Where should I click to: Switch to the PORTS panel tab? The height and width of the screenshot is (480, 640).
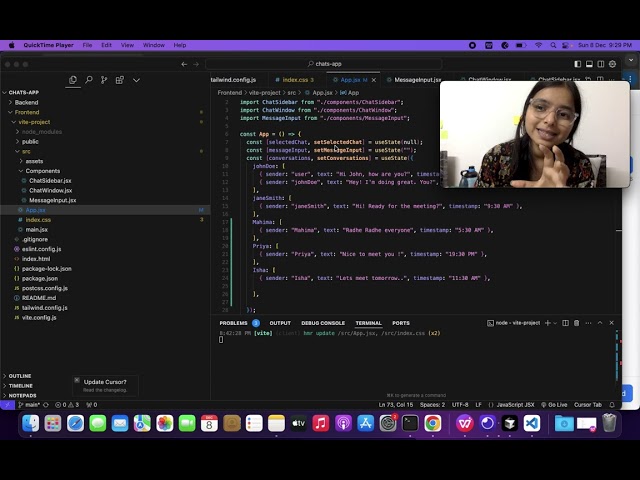(401, 323)
